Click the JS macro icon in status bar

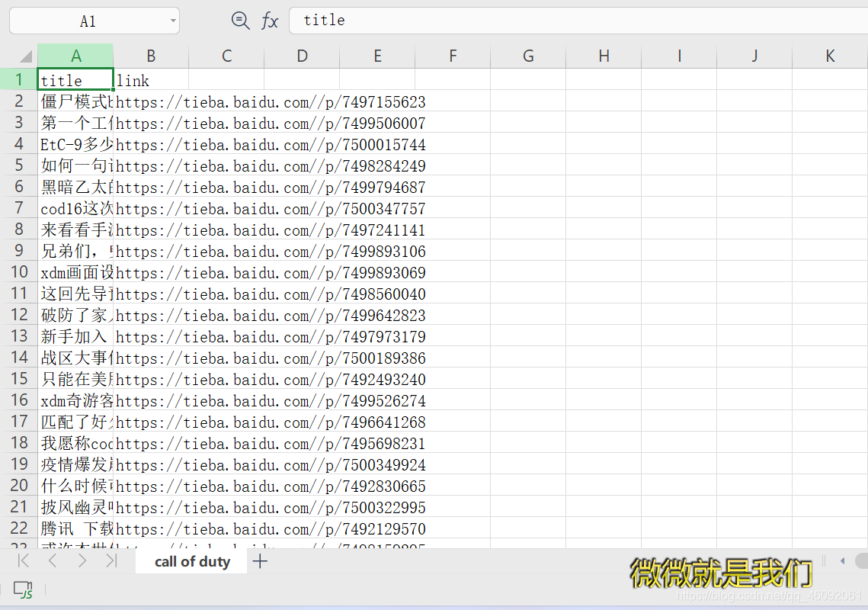(23, 589)
